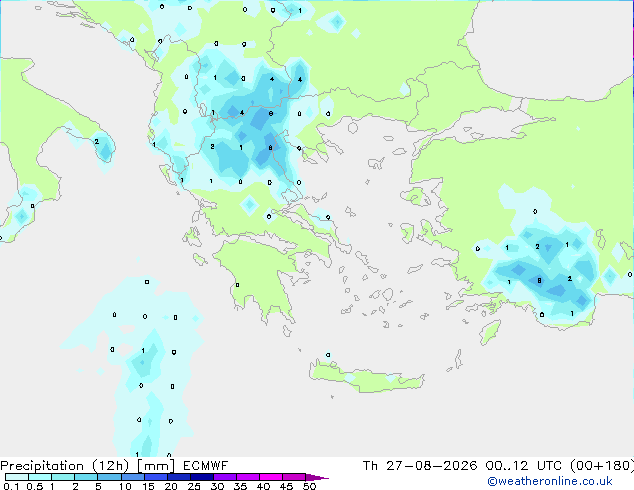
Task: Click the 10–15 mm legend swatch
Action: coord(133,477)
